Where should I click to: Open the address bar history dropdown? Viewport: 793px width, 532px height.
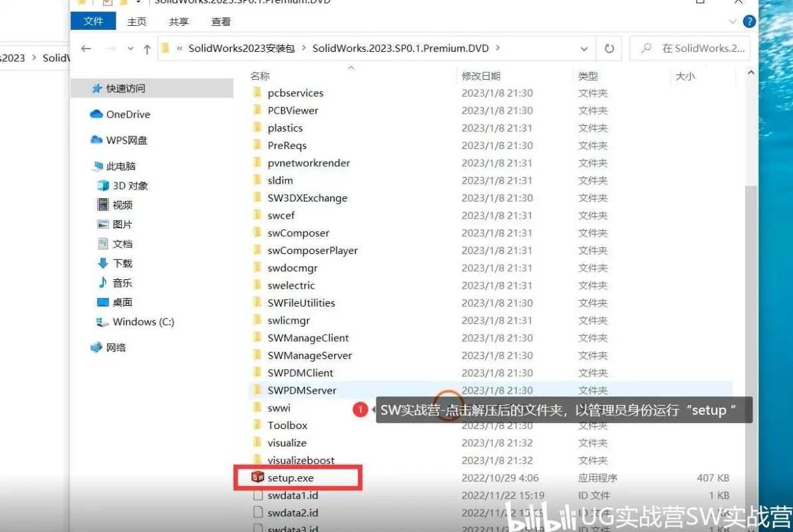tap(584, 49)
